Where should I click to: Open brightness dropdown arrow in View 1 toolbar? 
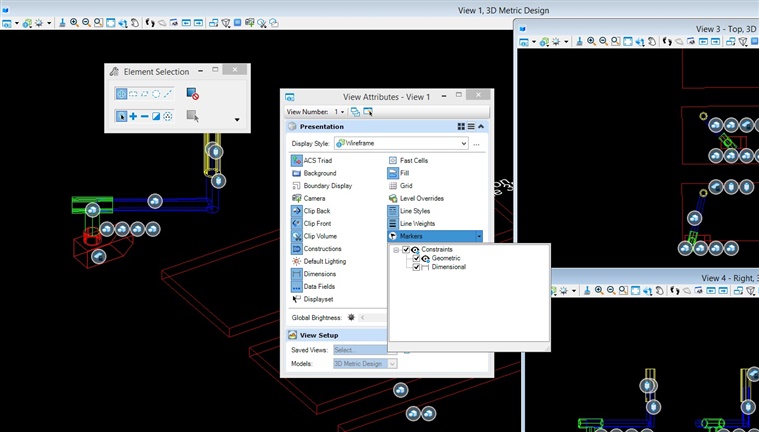coord(49,23)
